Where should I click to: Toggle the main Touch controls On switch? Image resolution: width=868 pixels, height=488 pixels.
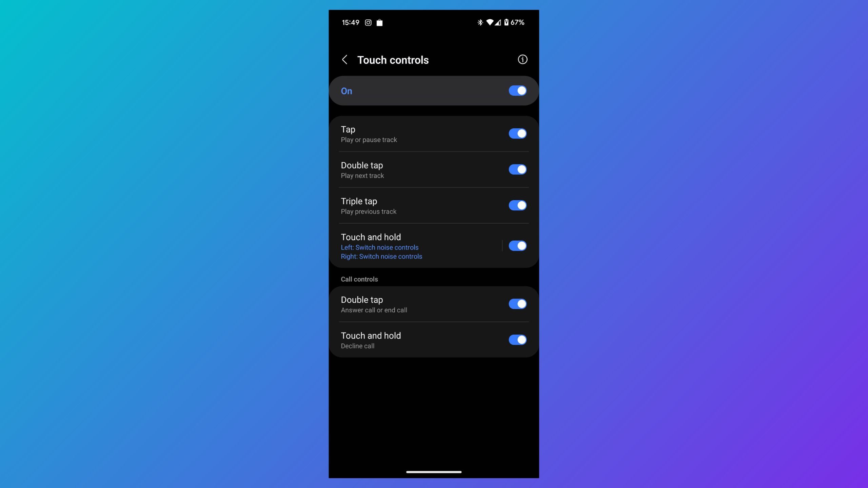click(x=517, y=90)
